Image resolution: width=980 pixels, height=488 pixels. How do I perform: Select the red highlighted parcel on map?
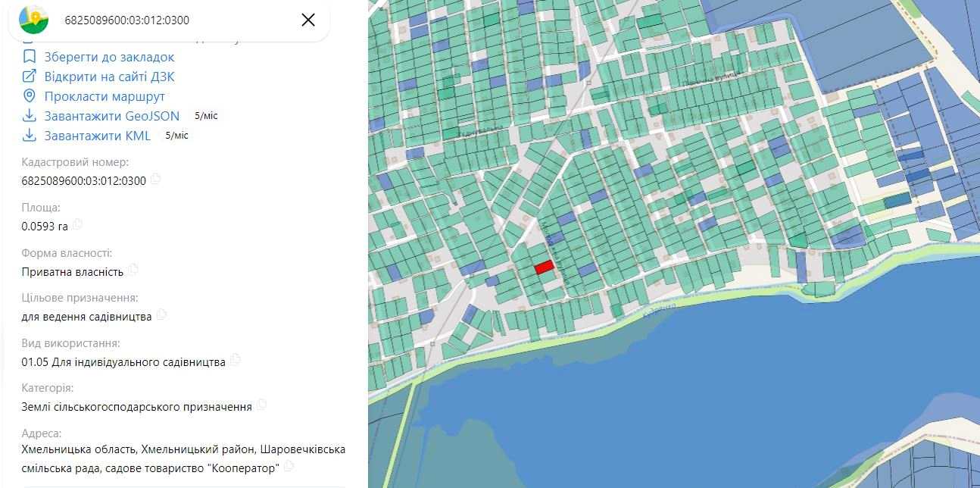coord(543,267)
